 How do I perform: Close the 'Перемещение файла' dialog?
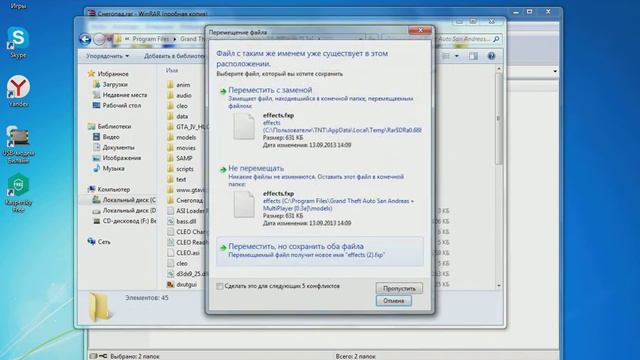click(420, 30)
